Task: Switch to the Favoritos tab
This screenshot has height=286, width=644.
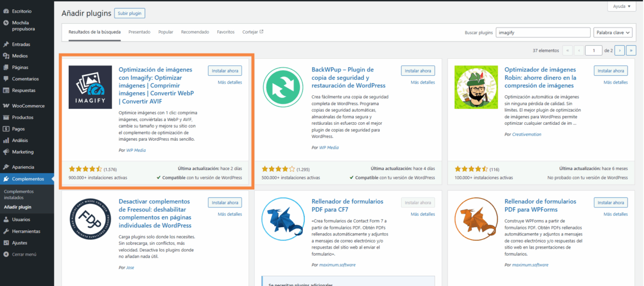Action: (226, 32)
